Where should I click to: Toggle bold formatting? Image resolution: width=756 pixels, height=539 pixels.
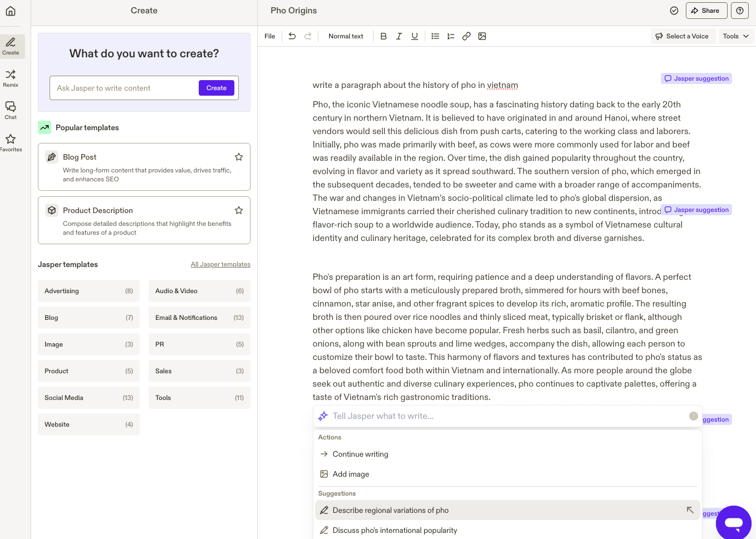384,36
